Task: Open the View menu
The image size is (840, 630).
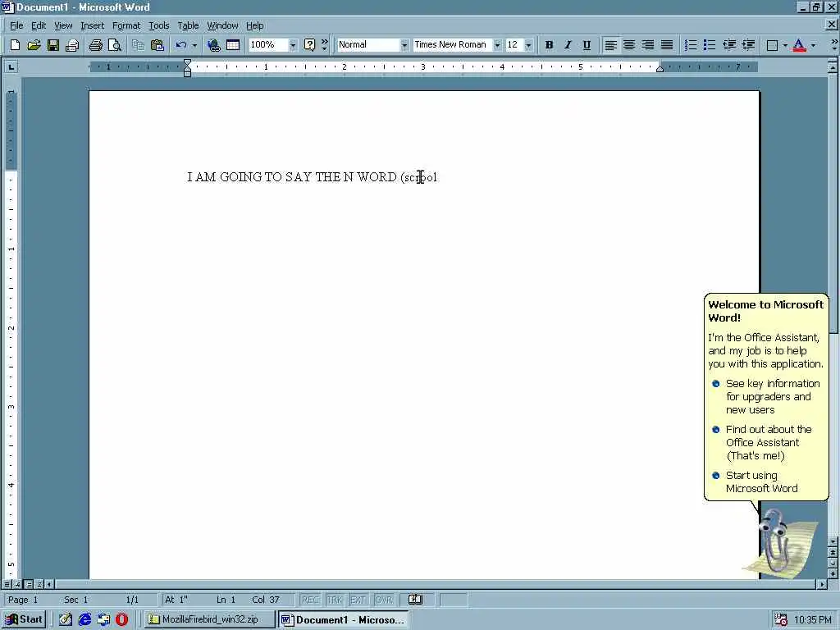Action: [63, 25]
